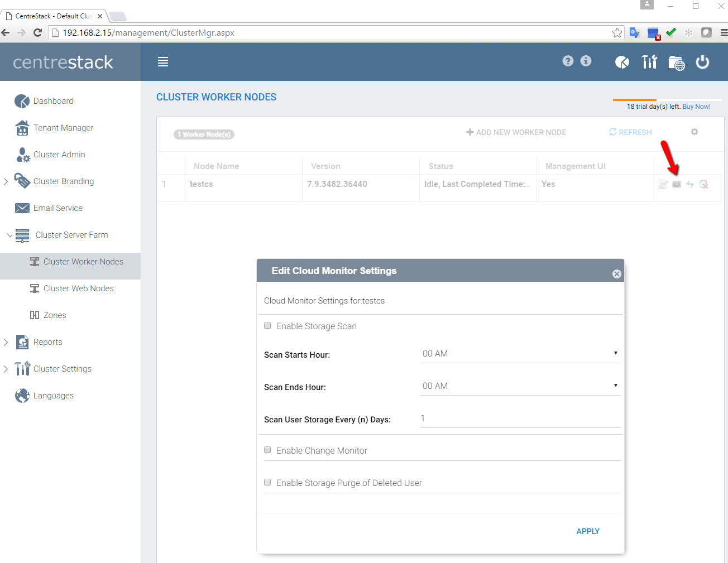Screen dimensions: 728x563
Task: Open the browser menu button
Action: [x=724, y=32]
